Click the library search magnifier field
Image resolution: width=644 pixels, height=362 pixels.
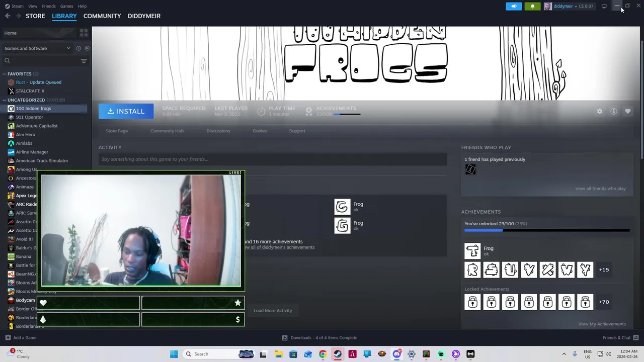tap(40, 61)
